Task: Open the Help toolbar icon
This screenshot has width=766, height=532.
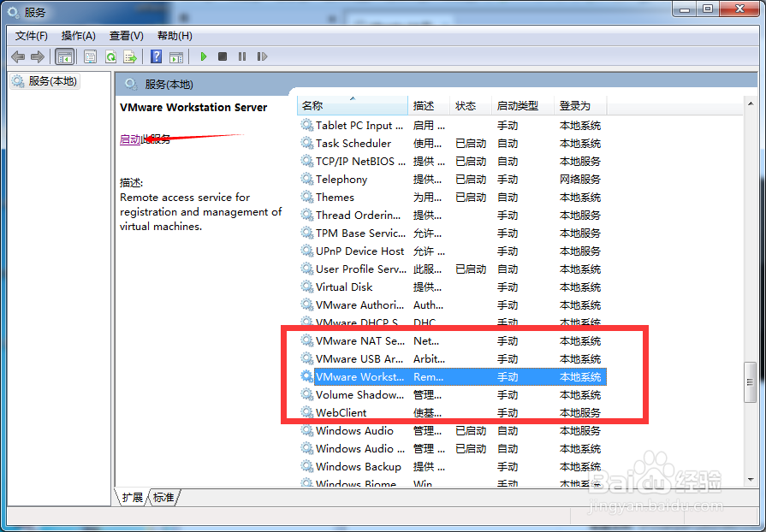Action: 157,56
